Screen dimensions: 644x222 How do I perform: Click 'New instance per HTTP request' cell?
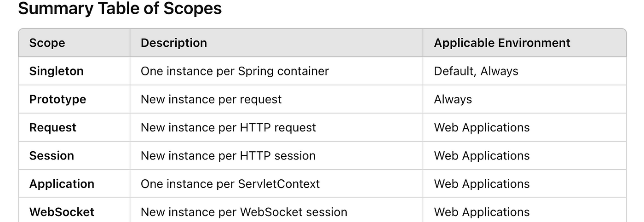[276, 127]
